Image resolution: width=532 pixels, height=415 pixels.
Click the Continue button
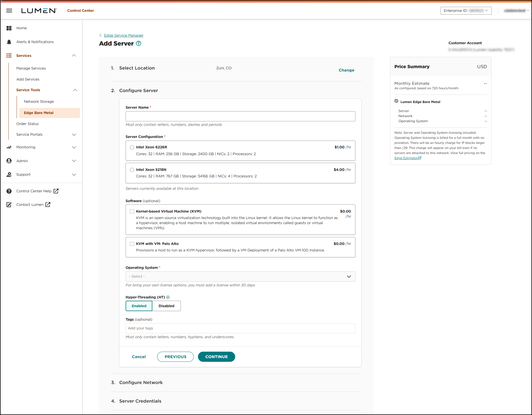pos(216,356)
